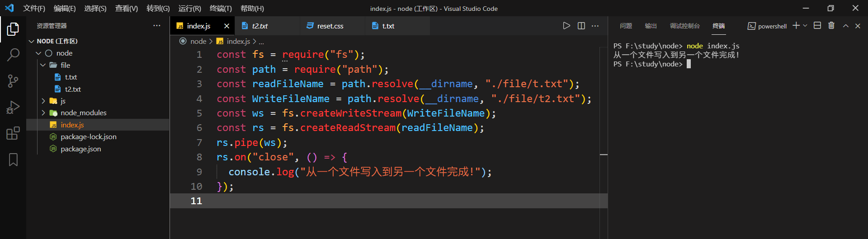Click the createWriteStream call on line 5

point(351,113)
